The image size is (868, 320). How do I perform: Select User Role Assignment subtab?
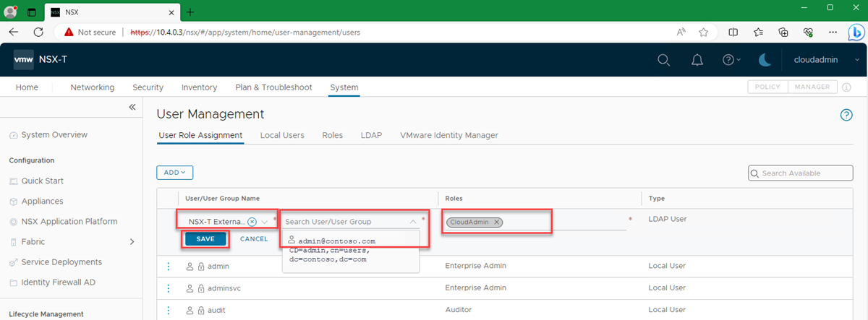click(200, 135)
